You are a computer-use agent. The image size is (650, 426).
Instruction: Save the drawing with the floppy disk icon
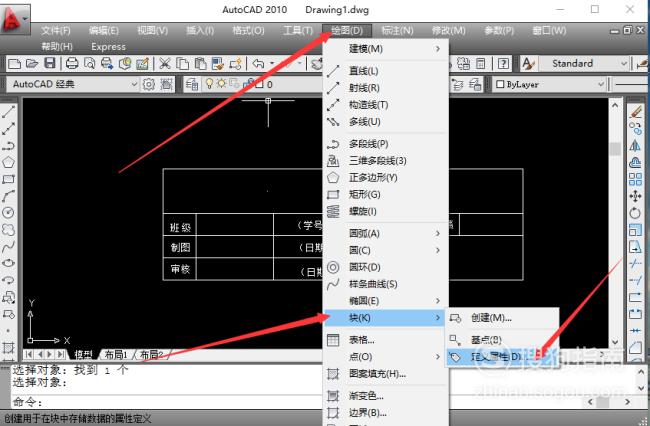[x=50, y=63]
